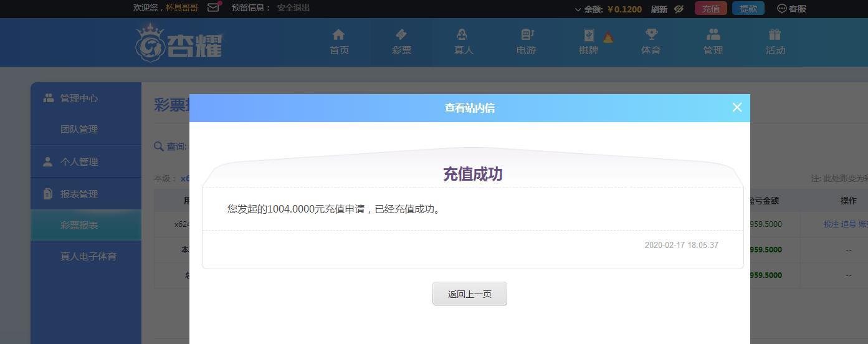Click the 报表管理 document icon in sidebar
The width and height of the screenshot is (868, 344).
48,194
